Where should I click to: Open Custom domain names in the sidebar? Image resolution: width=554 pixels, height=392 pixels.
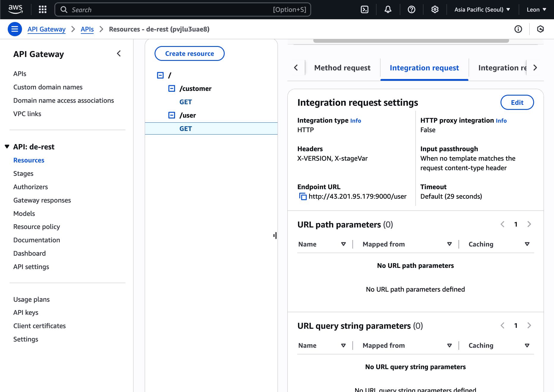(x=48, y=87)
